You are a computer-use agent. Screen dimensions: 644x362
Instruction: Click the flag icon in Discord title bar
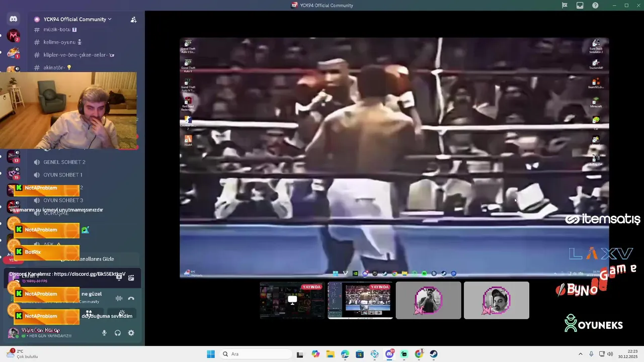tap(565, 5)
